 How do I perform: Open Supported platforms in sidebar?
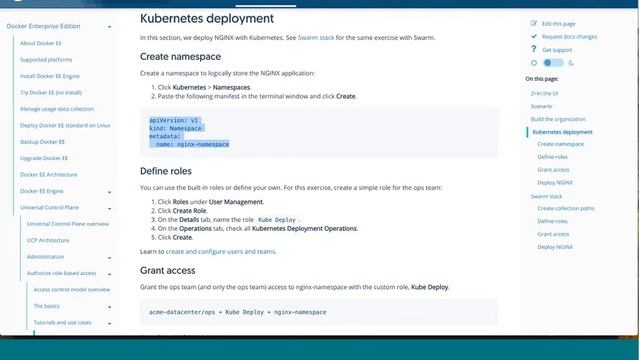pos(46,60)
